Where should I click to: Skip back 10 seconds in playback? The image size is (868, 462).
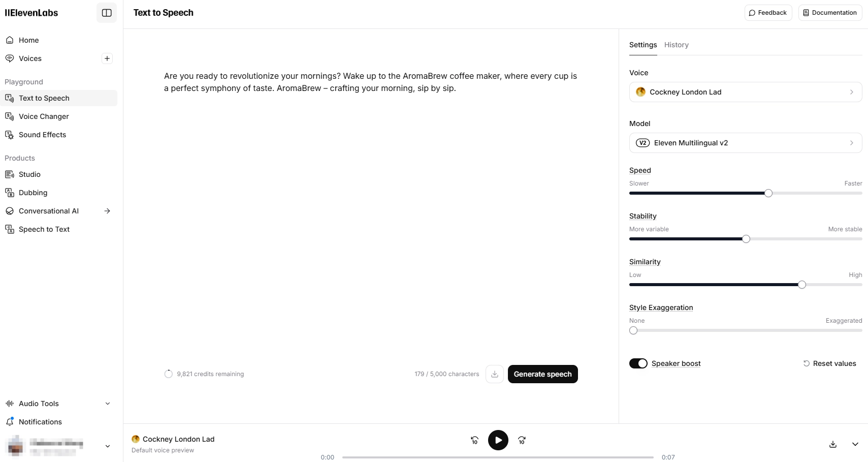point(474,440)
